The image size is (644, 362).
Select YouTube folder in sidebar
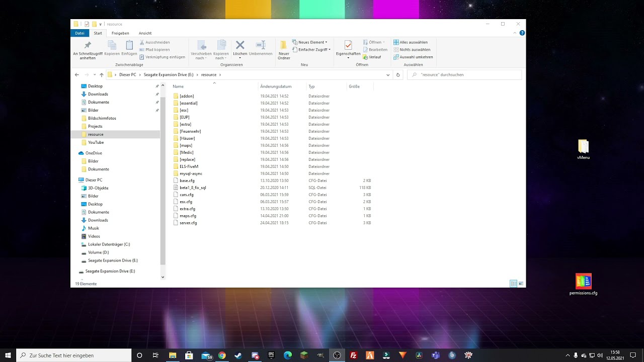click(x=96, y=142)
